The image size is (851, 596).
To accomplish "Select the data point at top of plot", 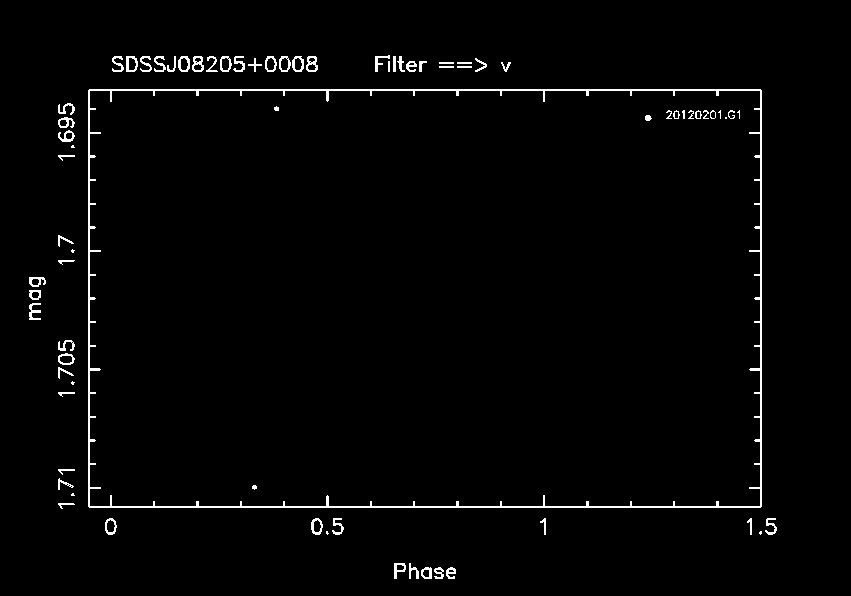I will coord(276,108).
